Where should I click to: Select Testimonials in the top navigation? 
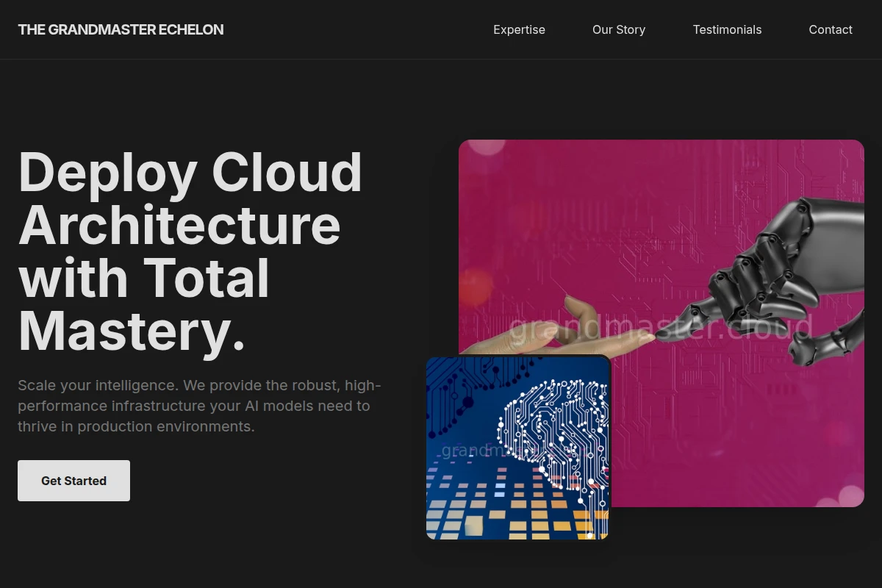(x=727, y=29)
